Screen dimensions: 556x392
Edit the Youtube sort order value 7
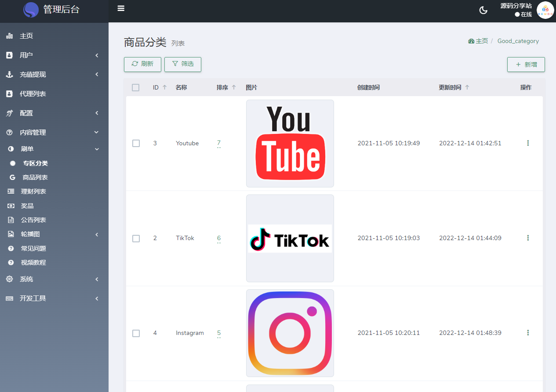pyautogui.click(x=219, y=143)
